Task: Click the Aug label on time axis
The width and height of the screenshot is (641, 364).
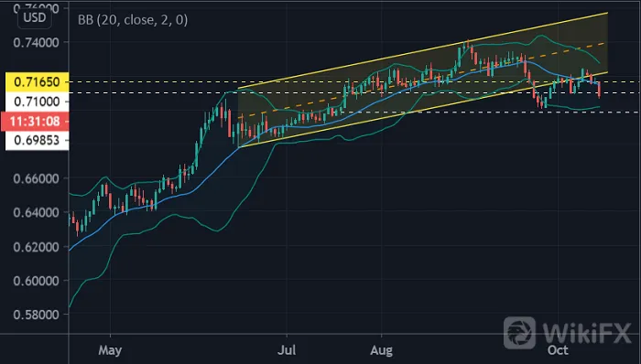Action: [x=382, y=350]
